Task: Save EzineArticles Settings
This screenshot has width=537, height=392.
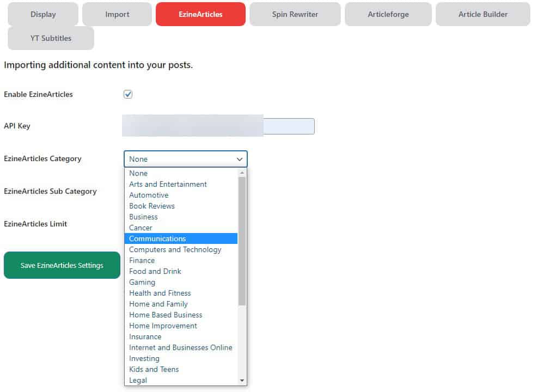Action: coord(62,265)
